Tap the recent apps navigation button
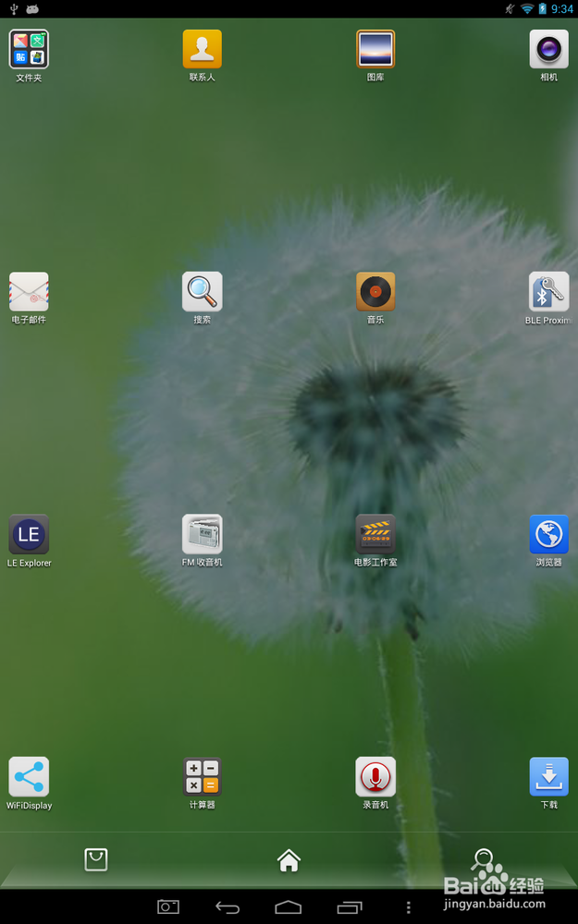Viewport: 578px width, 924px height. tap(350, 907)
